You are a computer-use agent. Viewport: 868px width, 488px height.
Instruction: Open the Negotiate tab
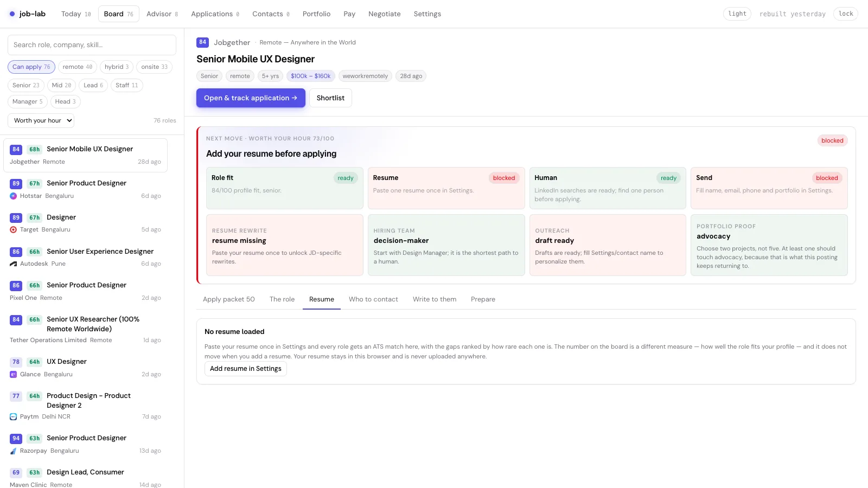(x=385, y=14)
